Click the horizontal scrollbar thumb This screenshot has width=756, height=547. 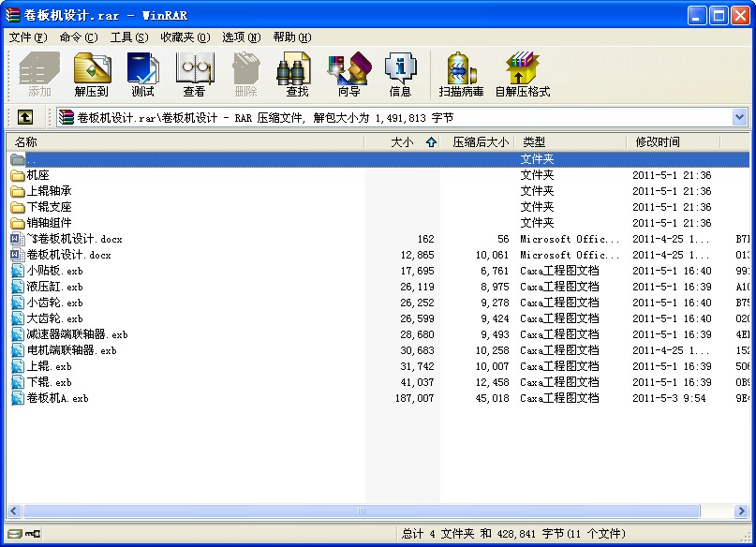(361, 510)
